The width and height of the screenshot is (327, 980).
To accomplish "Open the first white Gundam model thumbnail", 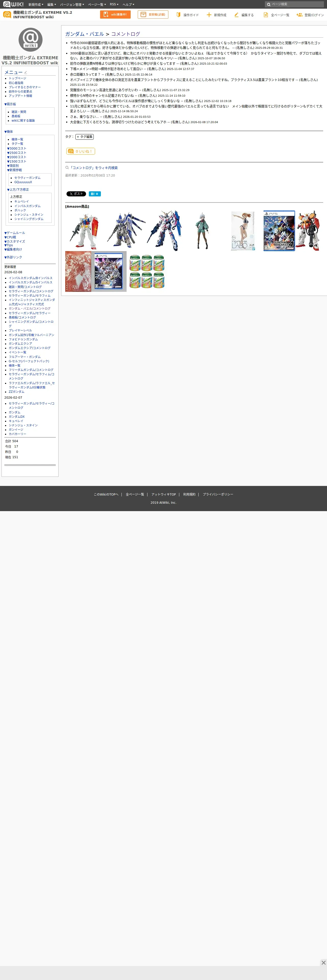I will (84, 230).
